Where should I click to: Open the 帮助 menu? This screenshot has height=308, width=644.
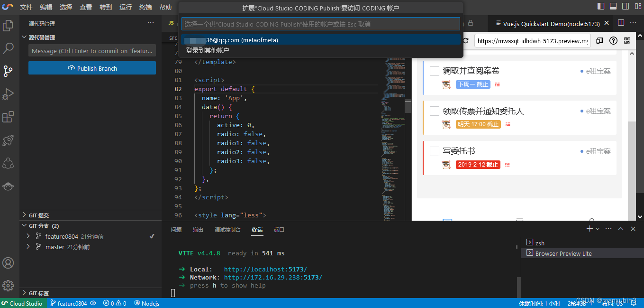click(165, 7)
